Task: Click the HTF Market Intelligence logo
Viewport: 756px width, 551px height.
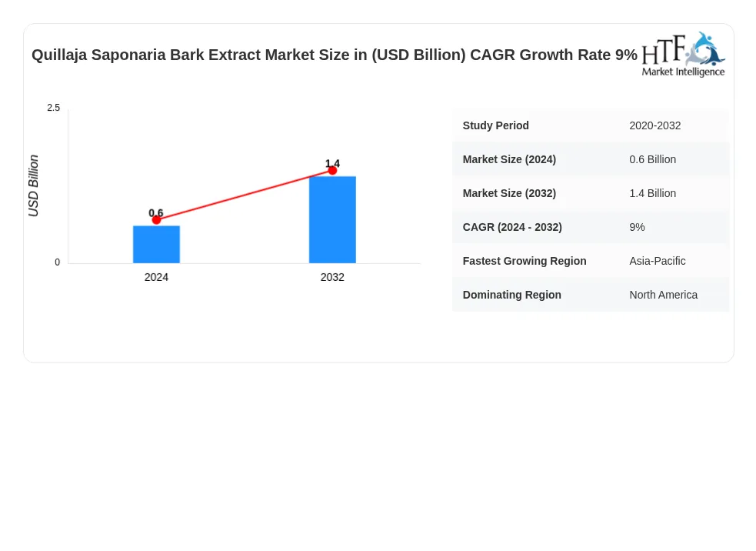Action: 683,55
